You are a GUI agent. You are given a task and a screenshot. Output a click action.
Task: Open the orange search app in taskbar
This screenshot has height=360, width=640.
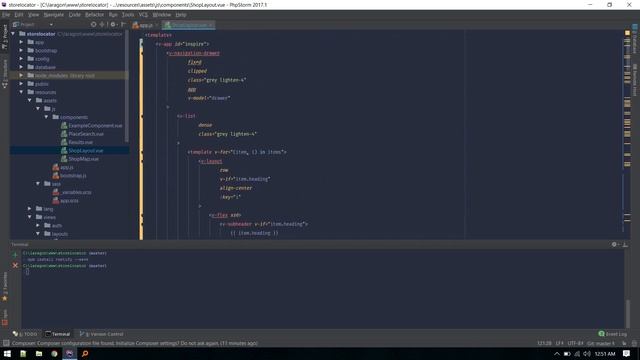click(85, 353)
